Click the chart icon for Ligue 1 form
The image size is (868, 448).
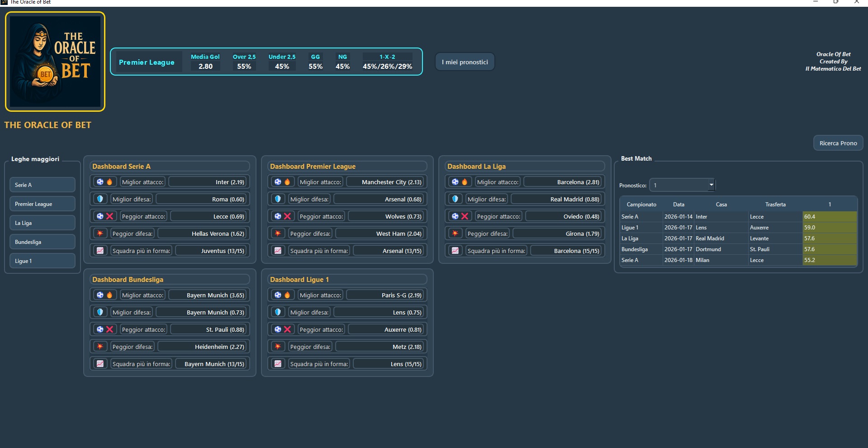278,364
